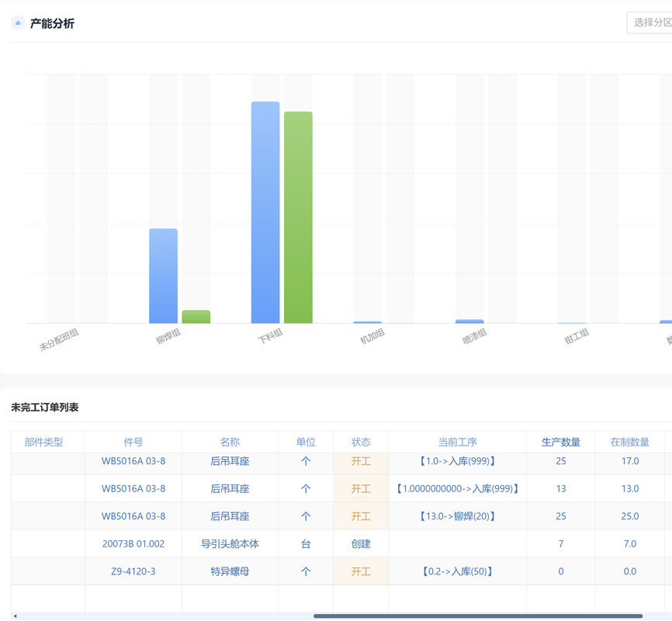Click the 状态 column header
Image resolution: width=672 pixels, height=621 pixels.
361,442
